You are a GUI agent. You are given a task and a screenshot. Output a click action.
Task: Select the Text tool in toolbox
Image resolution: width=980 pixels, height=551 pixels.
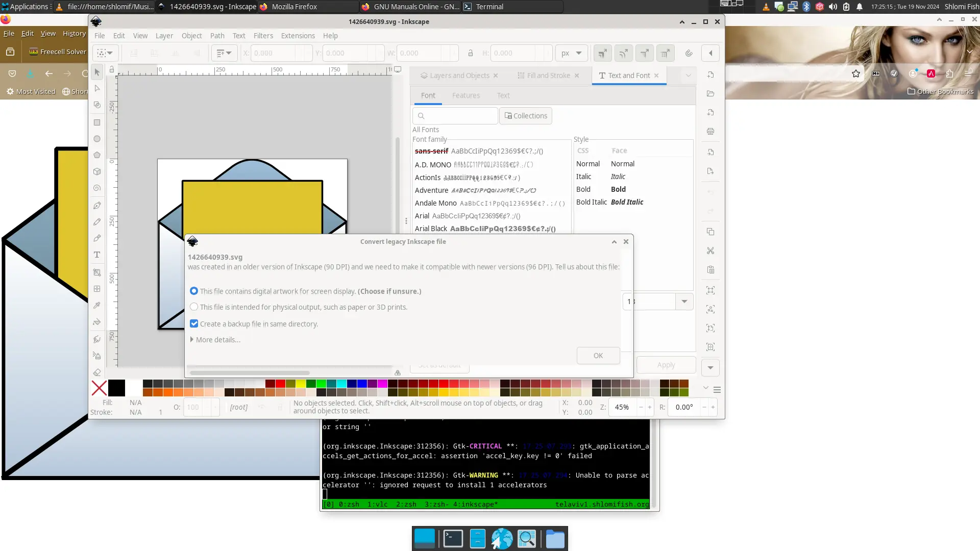click(97, 255)
